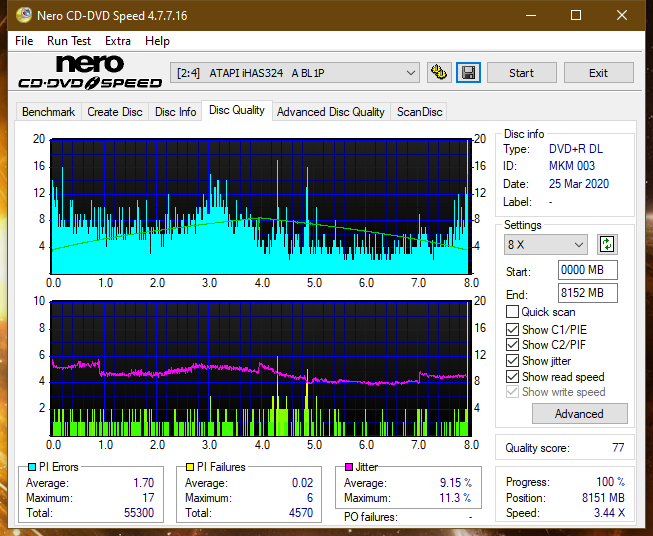Click the Advanced settings button
The height and width of the screenshot is (536, 653).
[x=579, y=414]
